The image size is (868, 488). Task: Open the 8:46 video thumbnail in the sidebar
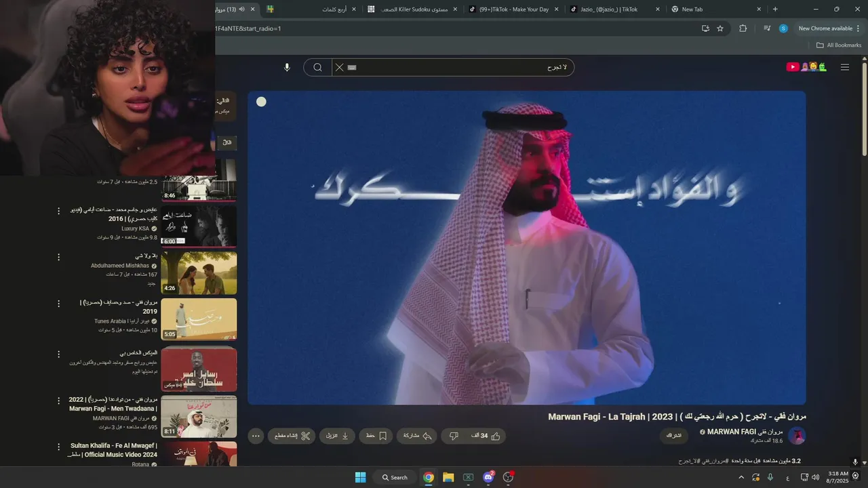tap(199, 180)
